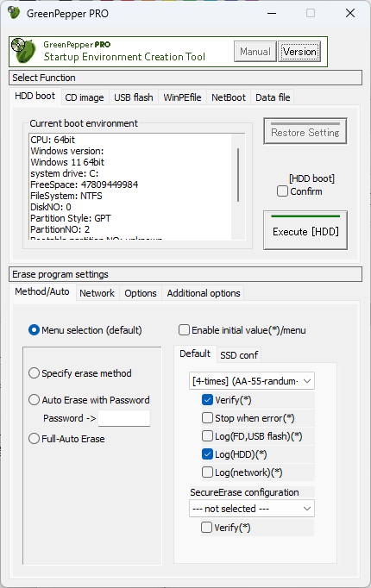The image size is (371, 588).
Task: Click the GreenPepper PRO banner logo icon
Action: pos(23,52)
